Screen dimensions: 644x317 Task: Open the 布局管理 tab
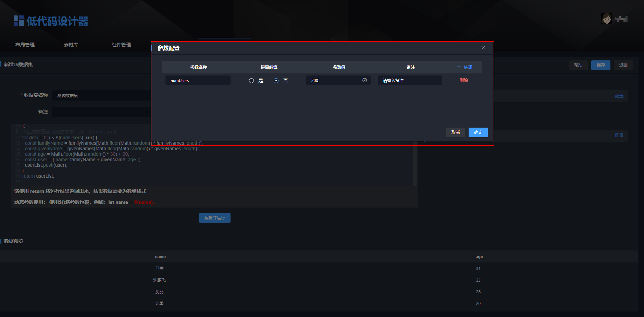tap(25, 45)
